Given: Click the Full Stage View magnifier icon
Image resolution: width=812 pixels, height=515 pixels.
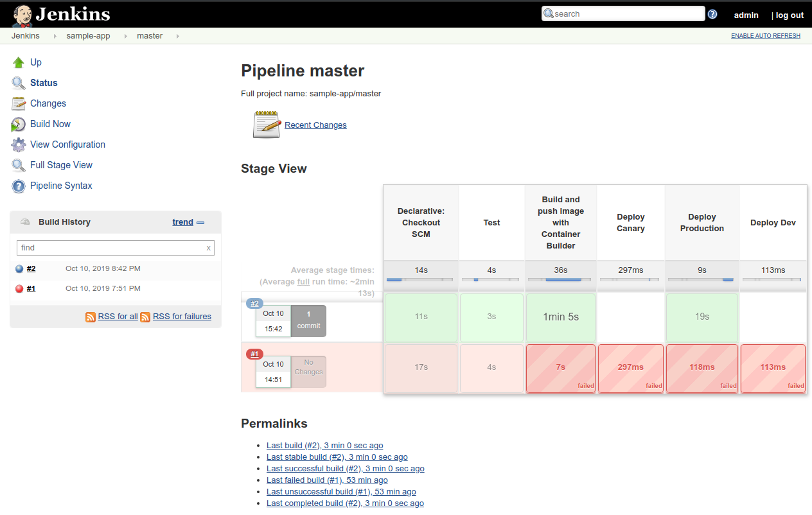Looking at the screenshot, I should 19,165.
